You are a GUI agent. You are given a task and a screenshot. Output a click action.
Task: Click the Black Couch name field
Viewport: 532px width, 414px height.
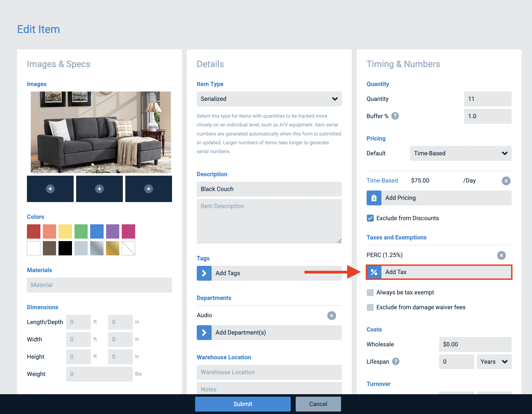point(269,189)
